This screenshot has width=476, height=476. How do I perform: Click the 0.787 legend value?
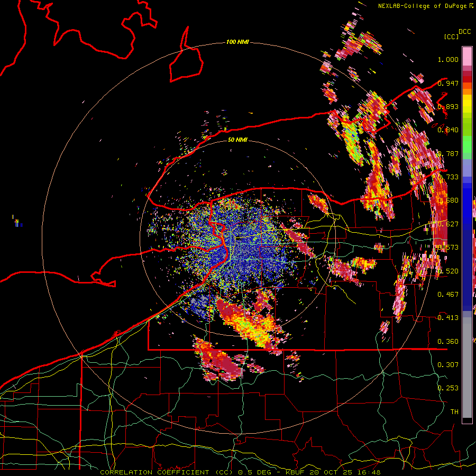point(448,153)
